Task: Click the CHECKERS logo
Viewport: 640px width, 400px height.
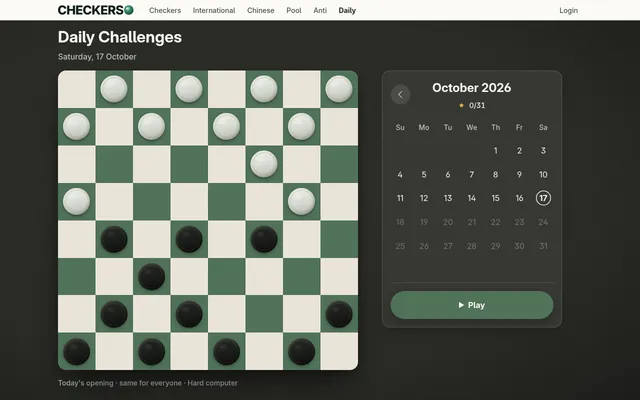Action: (96, 10)
